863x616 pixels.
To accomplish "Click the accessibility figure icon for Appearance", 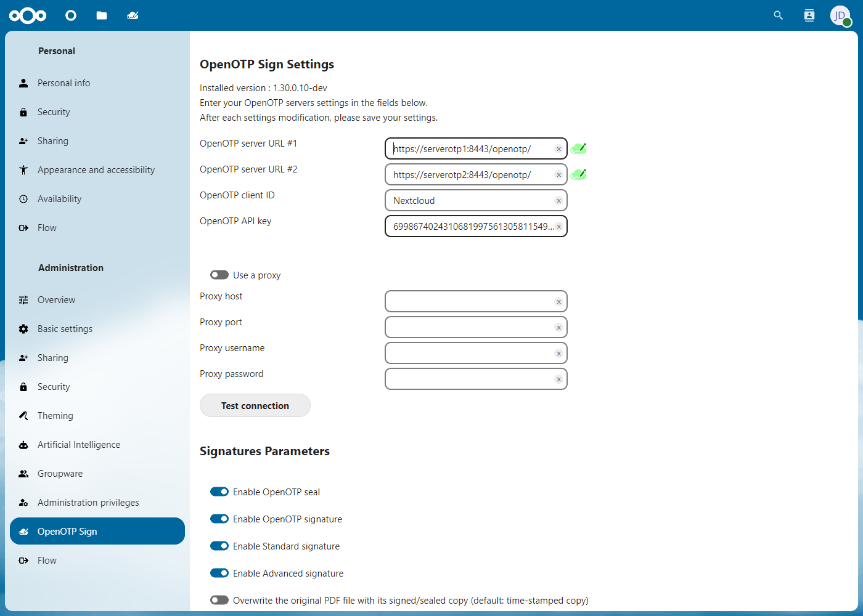I will 23,170.
